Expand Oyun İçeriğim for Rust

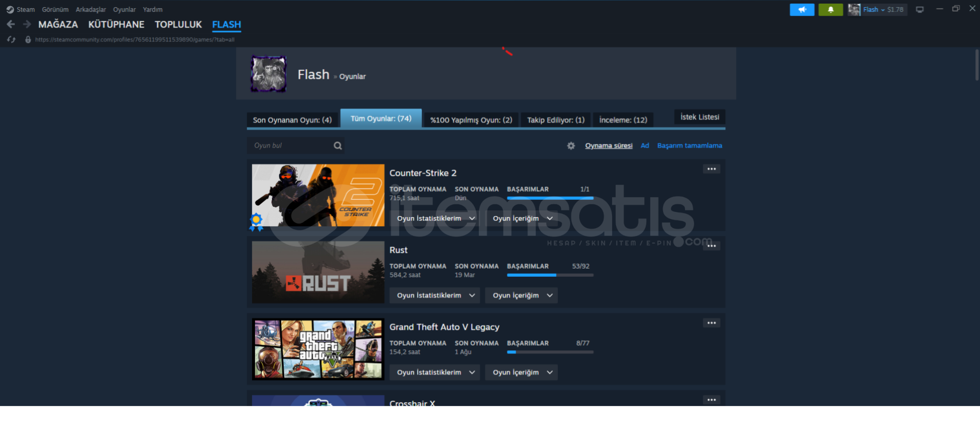click(521, 295)
